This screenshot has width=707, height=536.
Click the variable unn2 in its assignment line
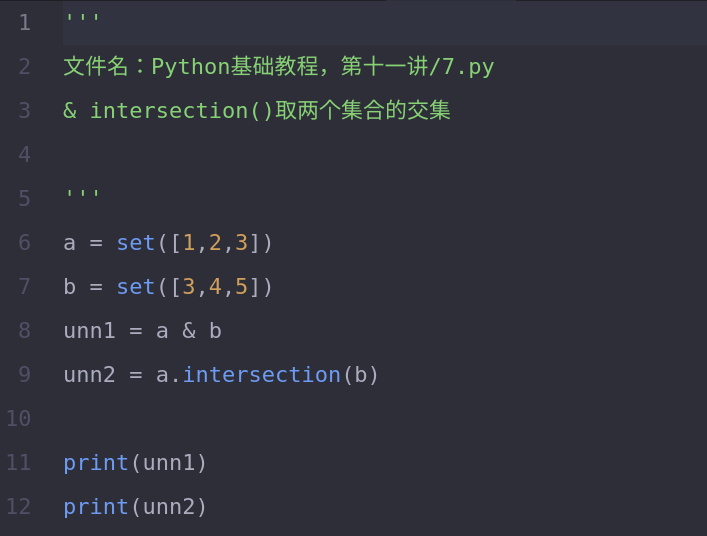pyautogui.click(x=89, y=375)
